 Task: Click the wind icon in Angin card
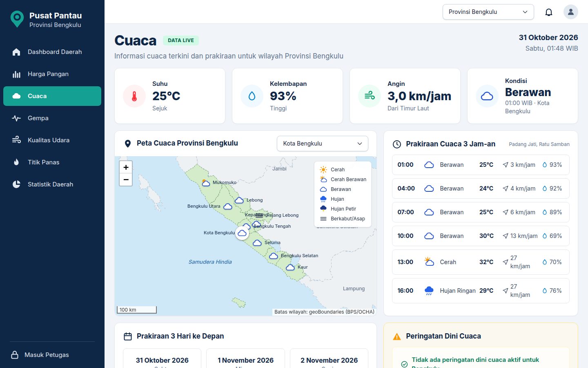coord(370,96)
